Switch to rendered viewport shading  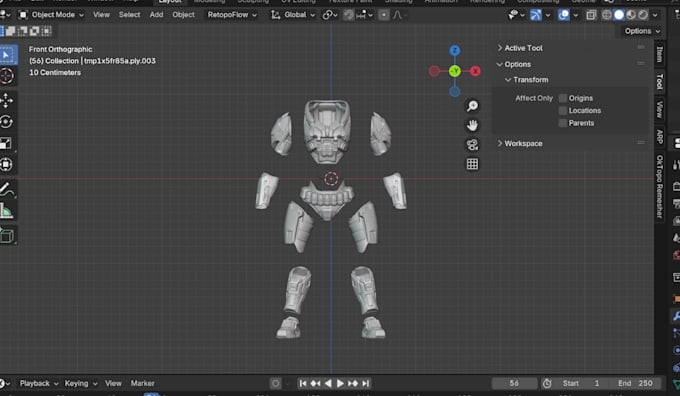pyautogui.click(x=643, y=15)
